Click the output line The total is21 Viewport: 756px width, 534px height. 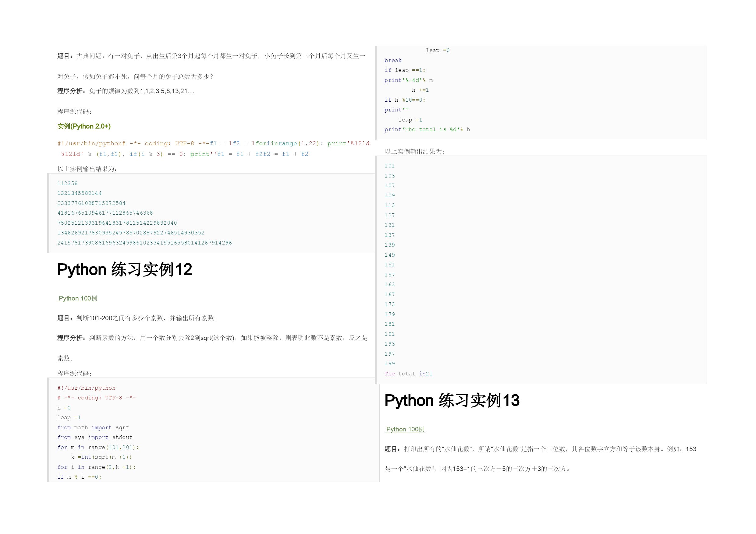408,374
